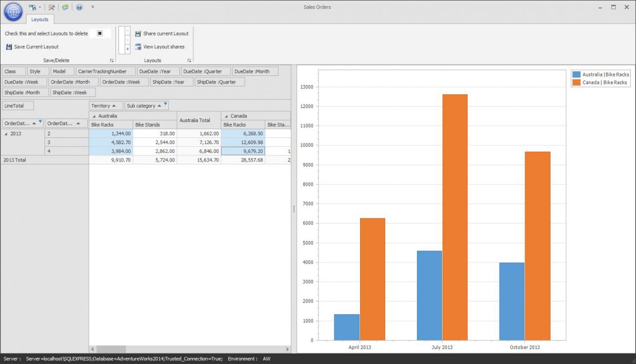Click the blue October 2013 bar
This screenshot has height=364, width=636.
coord(512,301)
